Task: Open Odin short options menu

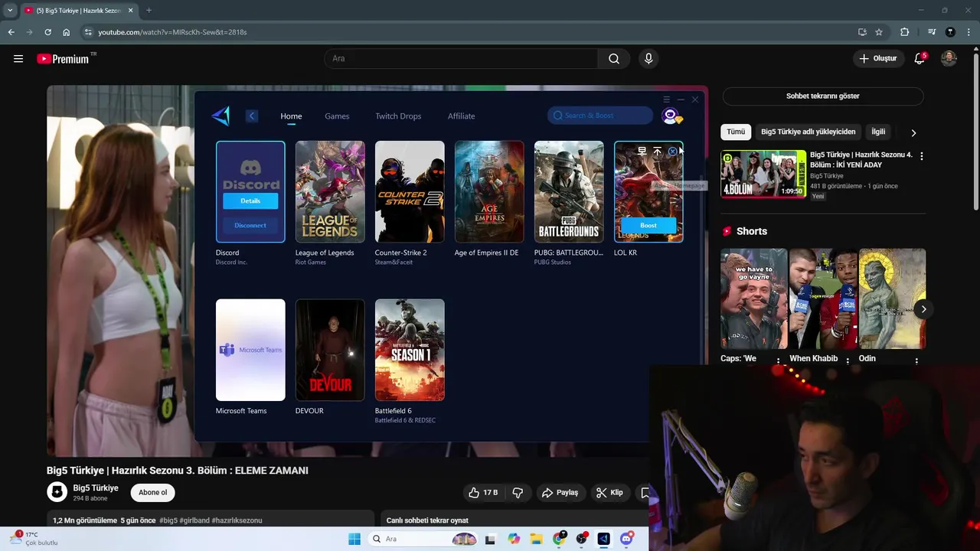Action: tap(916, 360)
